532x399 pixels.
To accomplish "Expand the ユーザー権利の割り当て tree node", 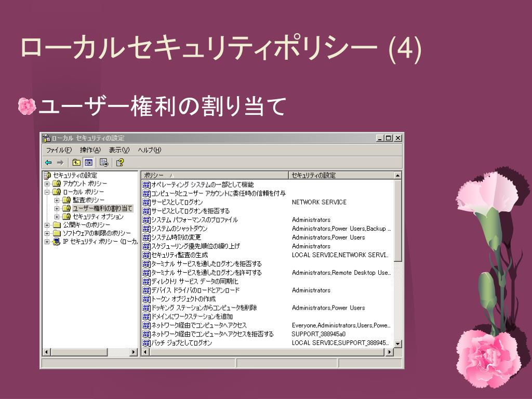I will coord(57,208).
